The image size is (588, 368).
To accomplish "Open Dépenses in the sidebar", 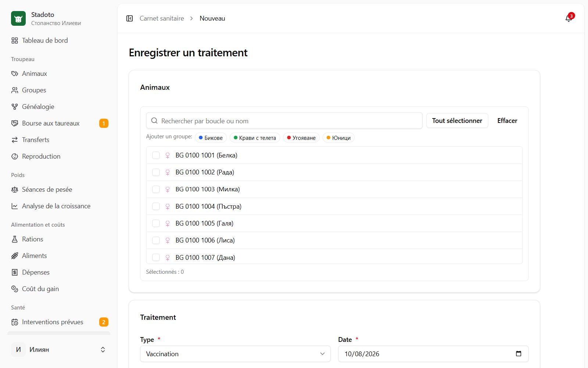I will tap(59, 272).
